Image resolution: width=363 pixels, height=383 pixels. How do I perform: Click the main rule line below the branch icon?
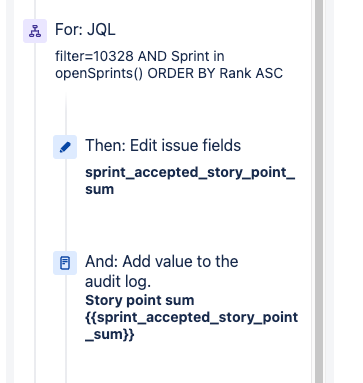click(x=35, y=213)
